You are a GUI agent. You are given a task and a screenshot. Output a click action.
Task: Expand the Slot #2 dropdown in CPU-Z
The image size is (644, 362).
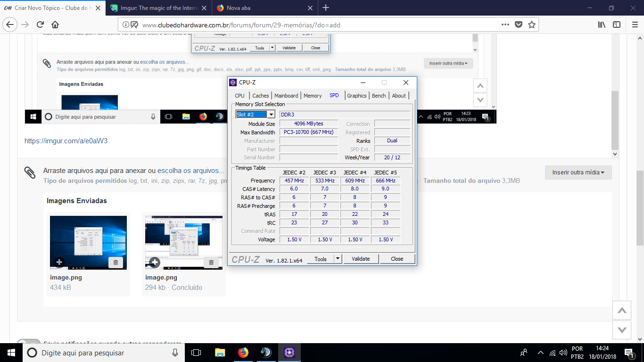[x=271, y=115]
